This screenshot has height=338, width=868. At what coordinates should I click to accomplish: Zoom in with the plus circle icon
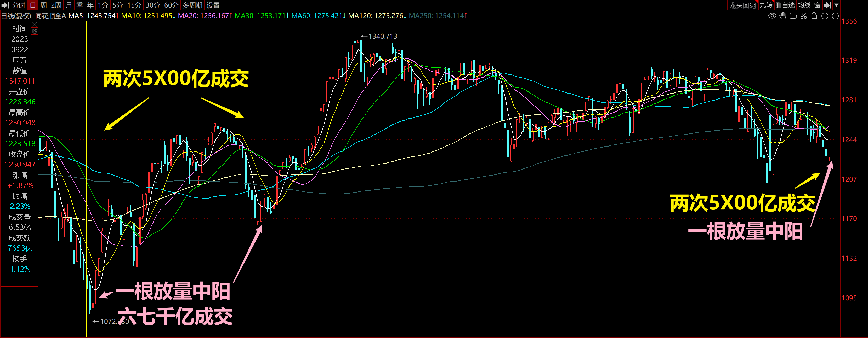825,16
